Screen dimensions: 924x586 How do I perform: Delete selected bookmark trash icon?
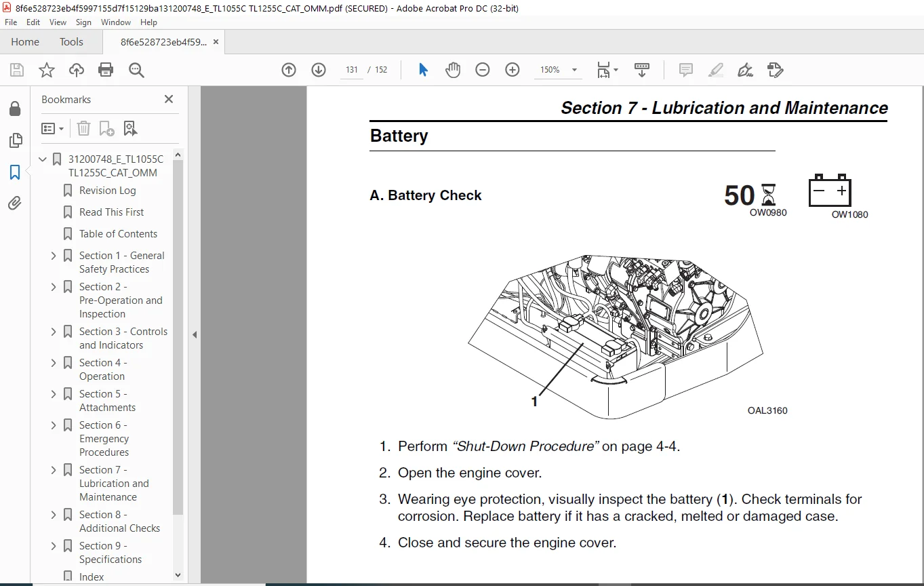click(x=83, y=128)
